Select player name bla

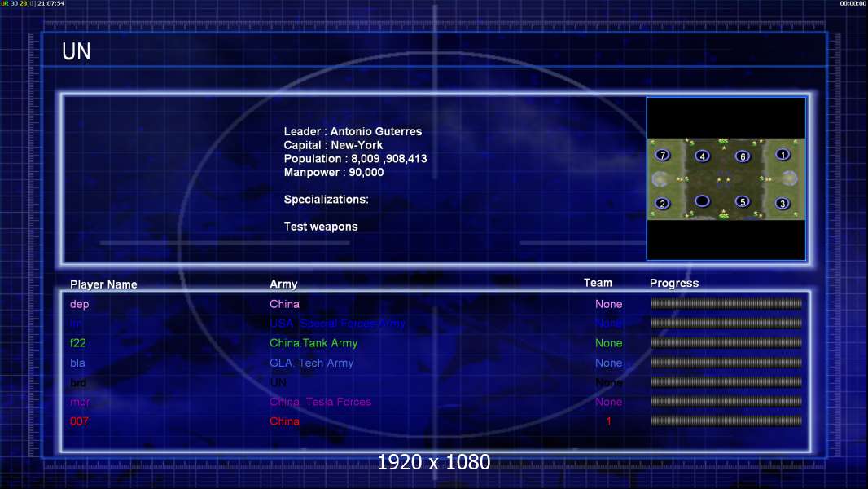(77, 363)
